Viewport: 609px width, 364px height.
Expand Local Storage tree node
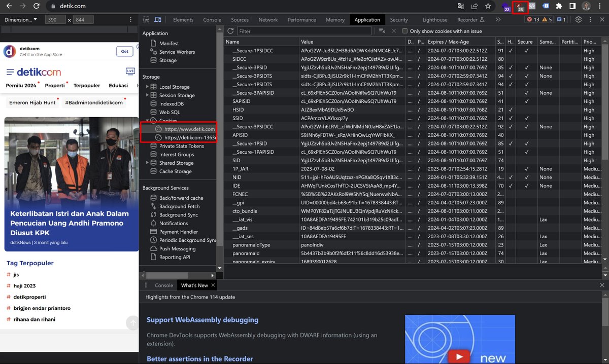[147, 87]
